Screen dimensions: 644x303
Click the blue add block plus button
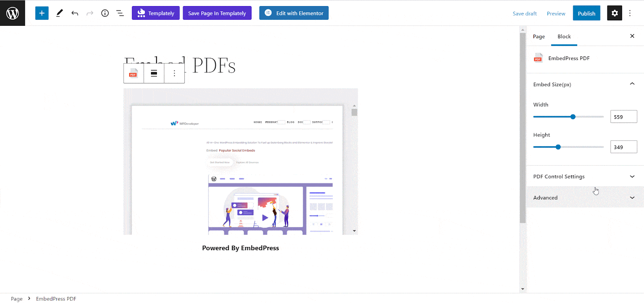42,13
